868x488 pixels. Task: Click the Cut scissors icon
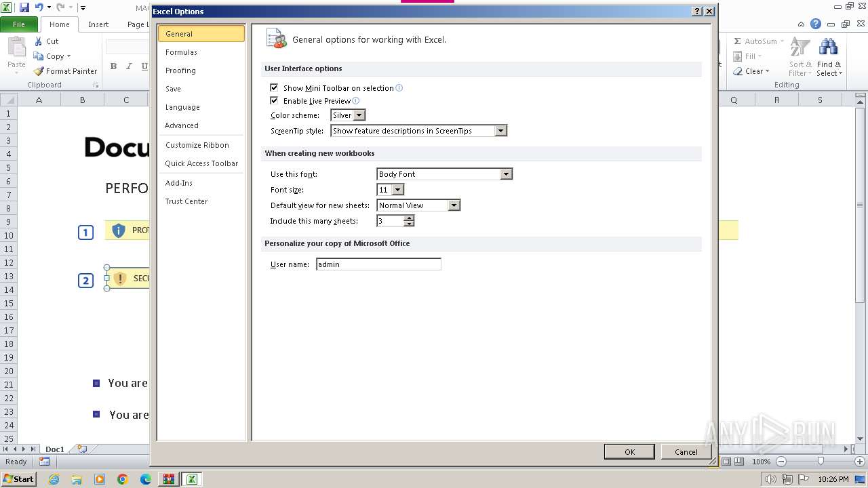(39, 41)
